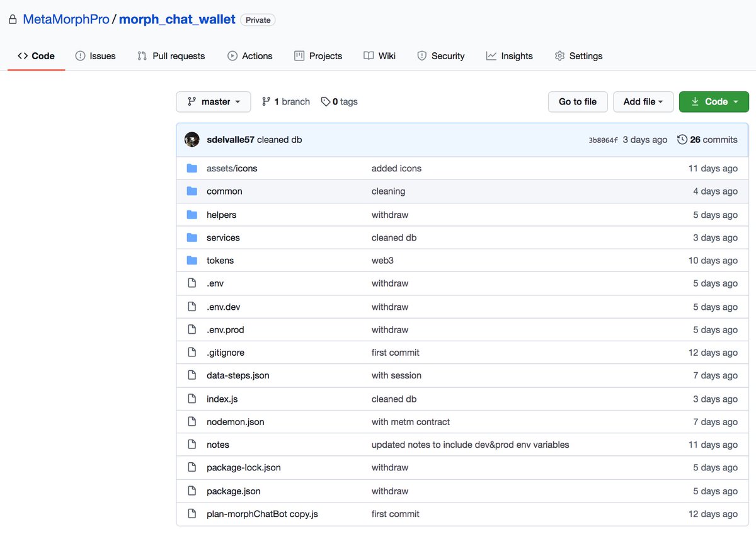
Task: View the 1 branch link
Action: click(286, 102)
